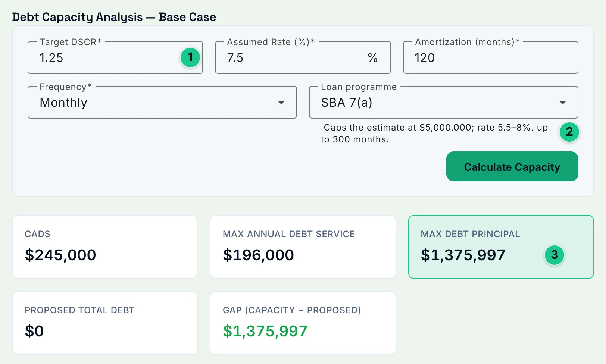Click the Proposed Total Debt label
The width and height of the screenshot is (606, 364).
[79, 310]
